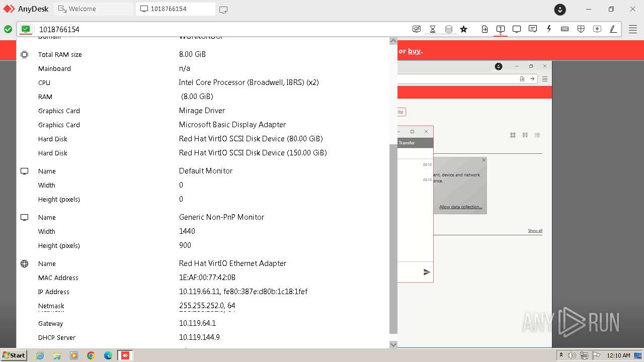Viewport: 644px width, 362px height.
Task: Open the AnyDesk main hamburger menu
Action: point(633,29)
